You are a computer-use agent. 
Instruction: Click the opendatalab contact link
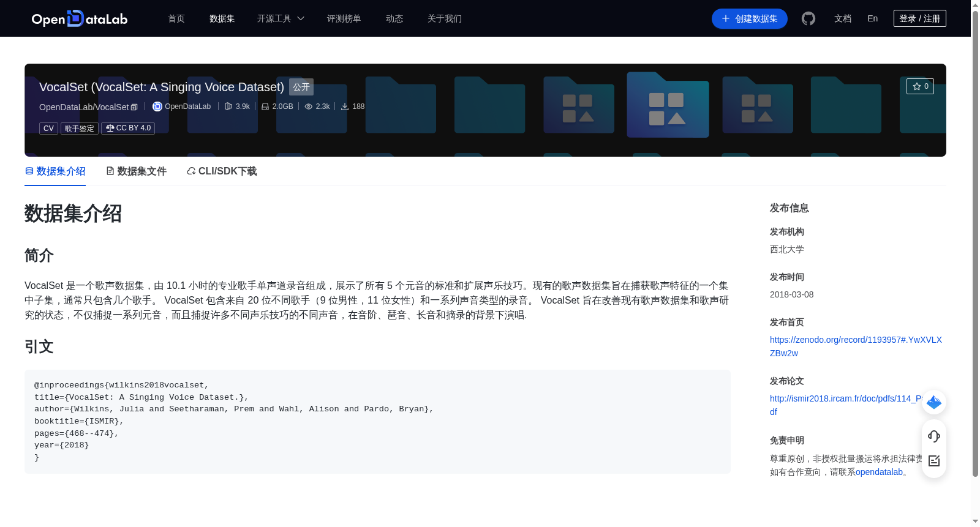point(879,472)
